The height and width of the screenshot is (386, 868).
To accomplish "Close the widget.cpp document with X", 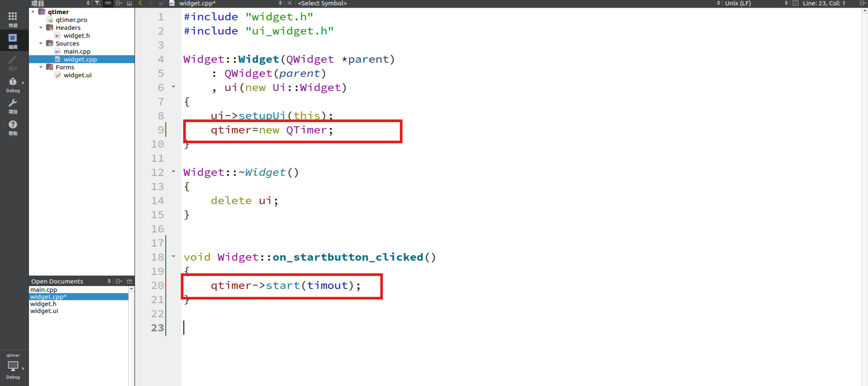I will click(290, 3).
